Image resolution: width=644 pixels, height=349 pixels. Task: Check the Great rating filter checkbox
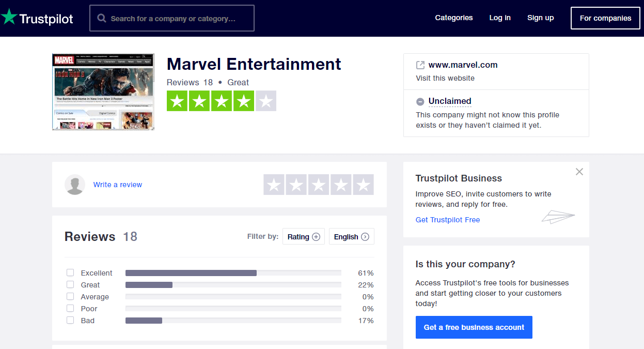click(70, 284)
